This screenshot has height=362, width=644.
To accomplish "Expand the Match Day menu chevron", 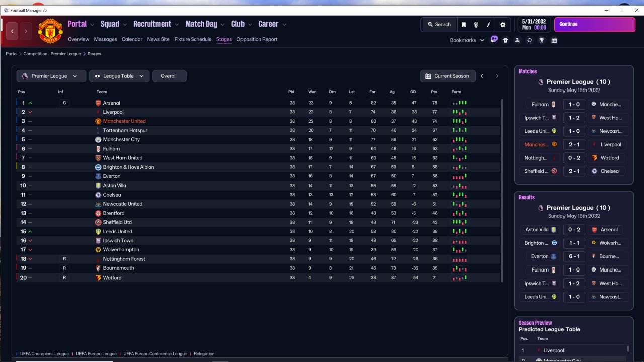I will point(222,24).
